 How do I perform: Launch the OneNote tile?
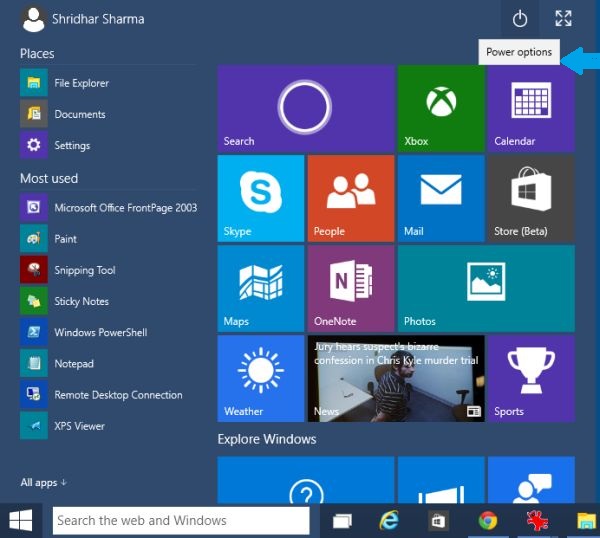point(351,289)
